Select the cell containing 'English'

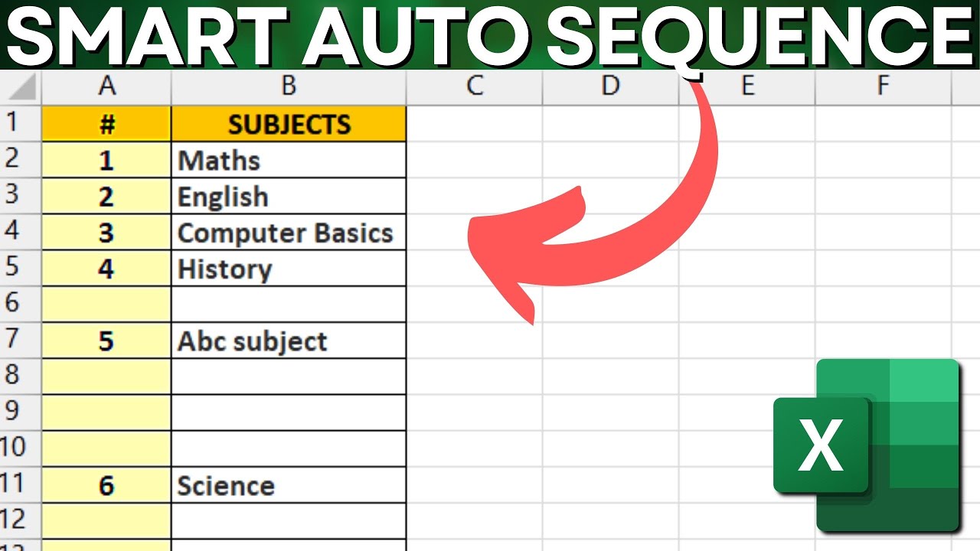point(289,196)
